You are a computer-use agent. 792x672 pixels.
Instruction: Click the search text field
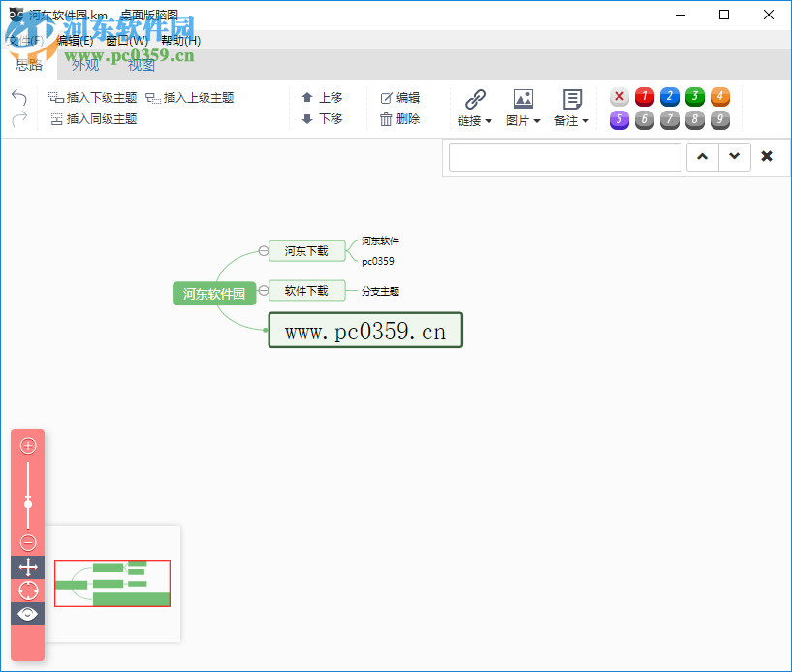[x=565, y=157]
